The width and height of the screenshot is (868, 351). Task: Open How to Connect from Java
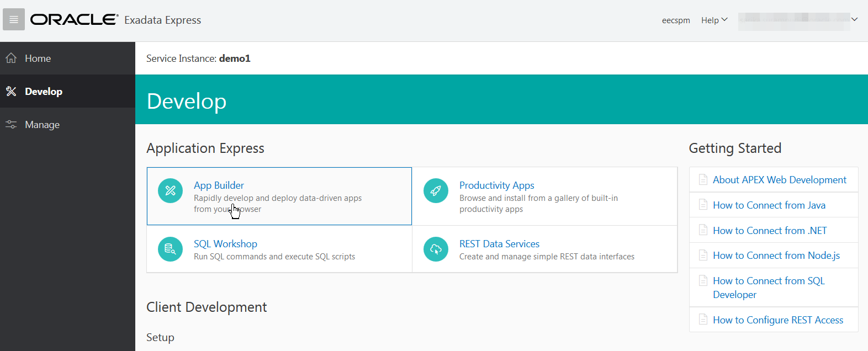click(x=769, y=205)
